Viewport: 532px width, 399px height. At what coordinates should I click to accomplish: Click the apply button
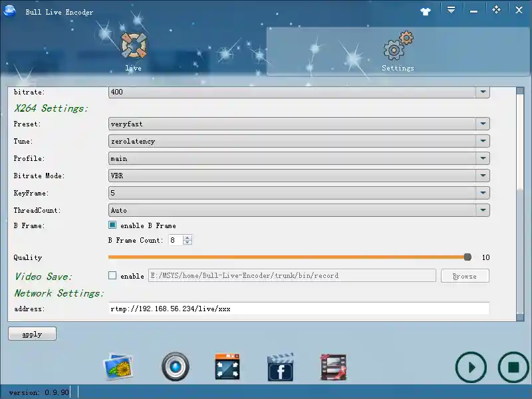point(32,334)
